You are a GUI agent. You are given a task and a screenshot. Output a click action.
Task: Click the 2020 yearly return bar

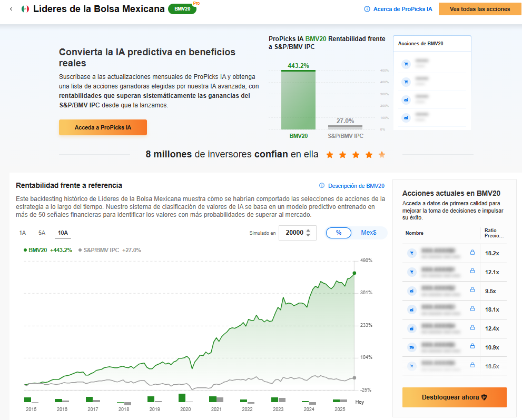pos(182,398)
